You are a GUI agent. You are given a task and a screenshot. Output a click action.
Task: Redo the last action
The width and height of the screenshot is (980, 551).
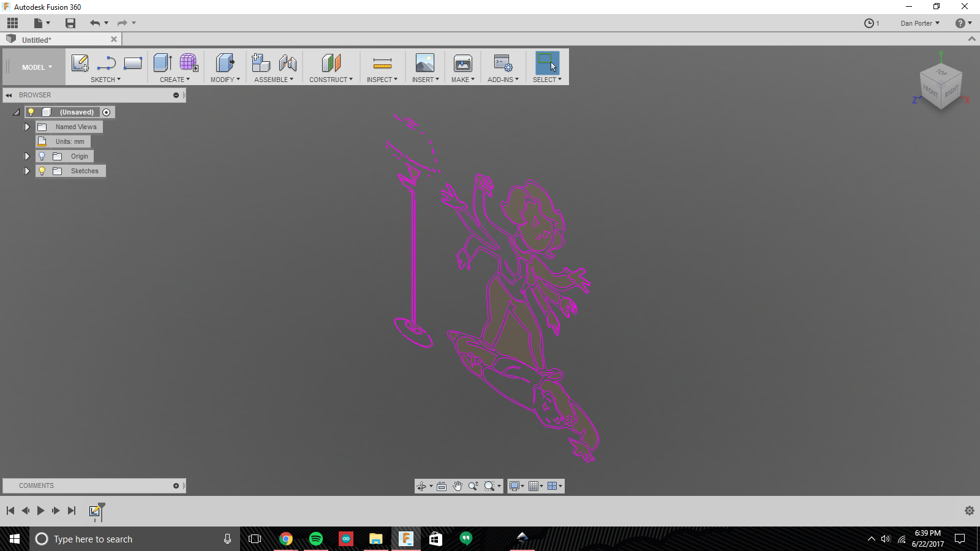123,23
